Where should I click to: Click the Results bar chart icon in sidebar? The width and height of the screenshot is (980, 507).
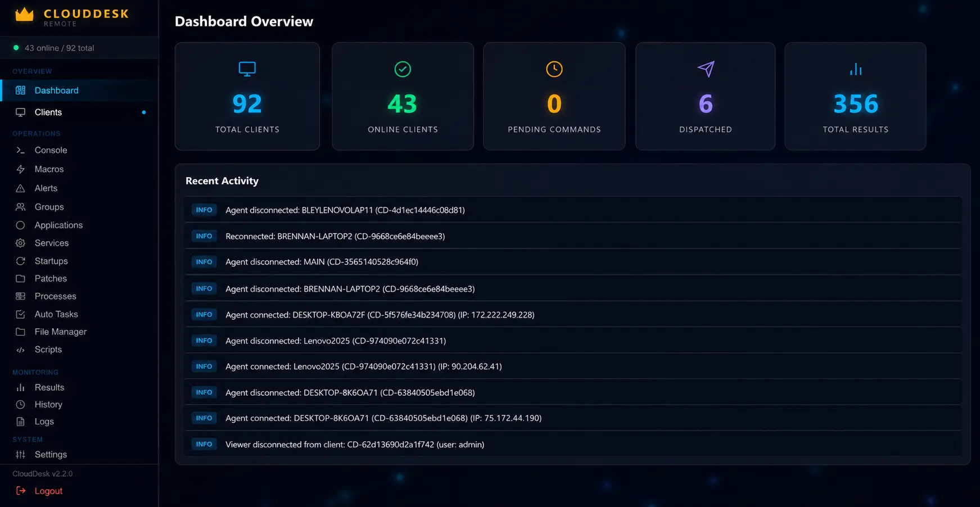[x=21, y=387]
